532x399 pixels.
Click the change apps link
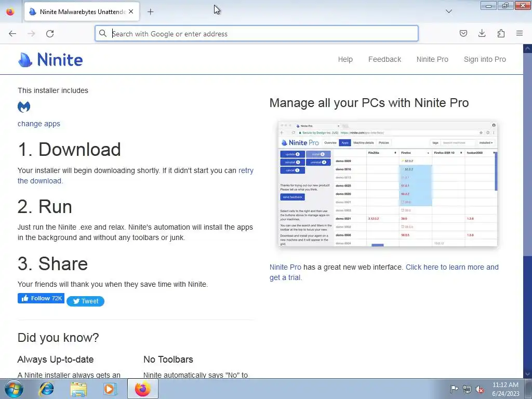(x=38, y=124)
